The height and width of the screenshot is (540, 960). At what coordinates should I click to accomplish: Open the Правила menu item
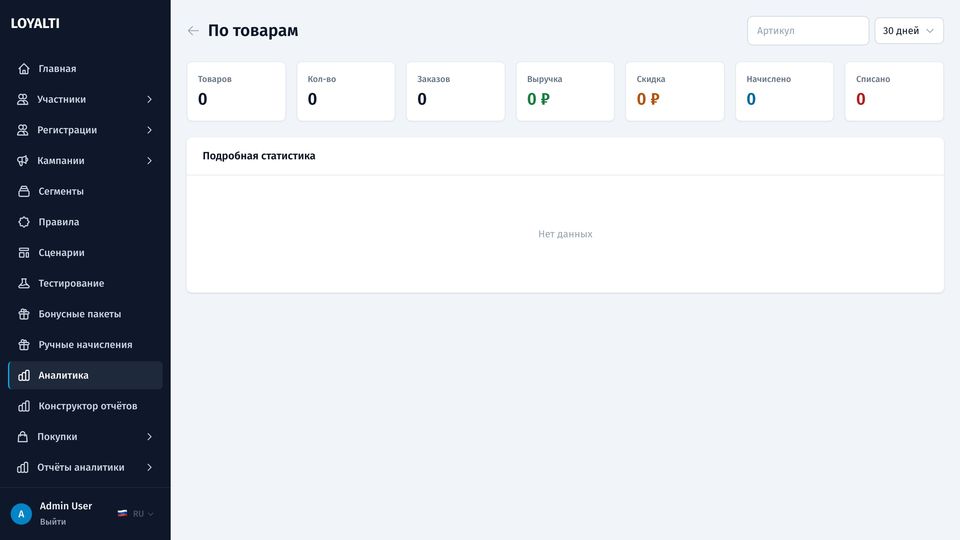click(85, 222)
